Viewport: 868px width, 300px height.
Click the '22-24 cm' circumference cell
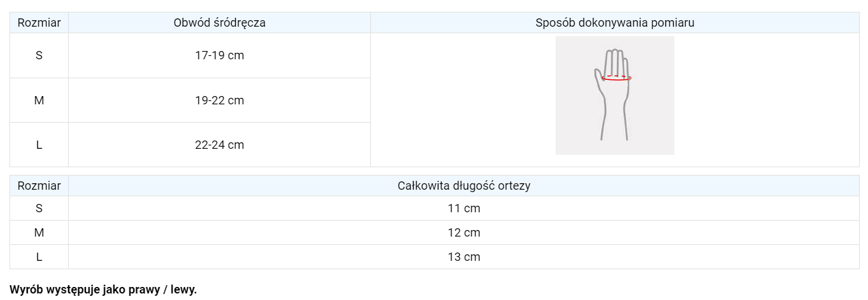click(x=219, y=145)
